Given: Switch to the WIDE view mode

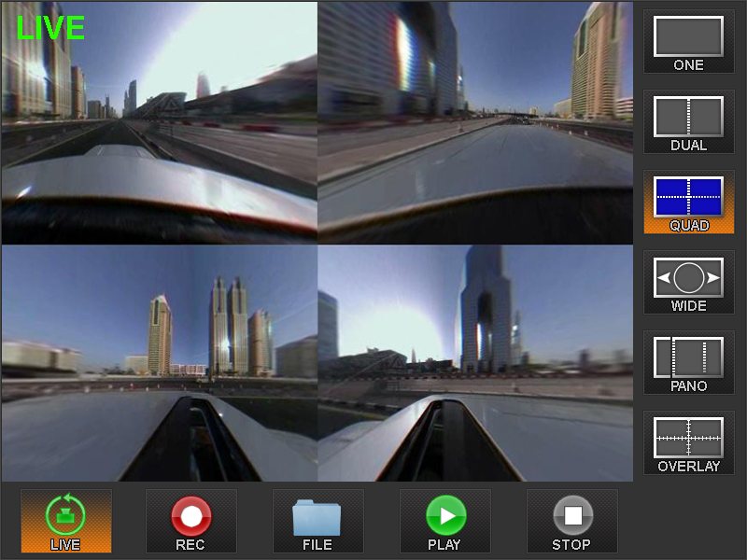Looking at the screenshot, I should pos(688,282).
